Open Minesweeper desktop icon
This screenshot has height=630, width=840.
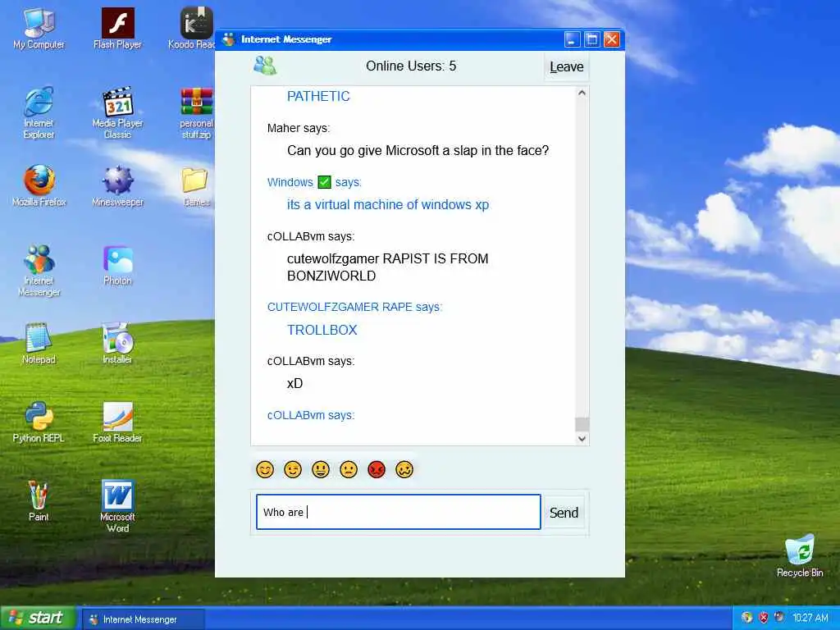tap(117, 186)
